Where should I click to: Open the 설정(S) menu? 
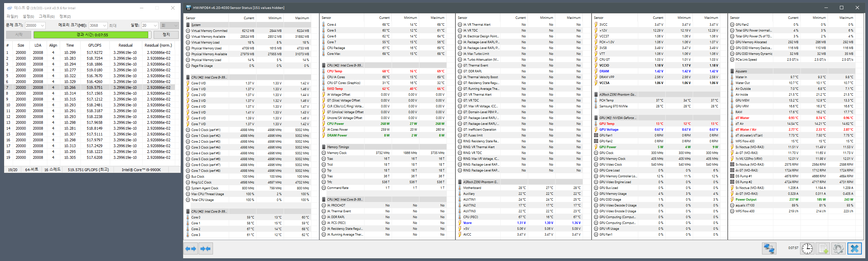click(28, 16)
